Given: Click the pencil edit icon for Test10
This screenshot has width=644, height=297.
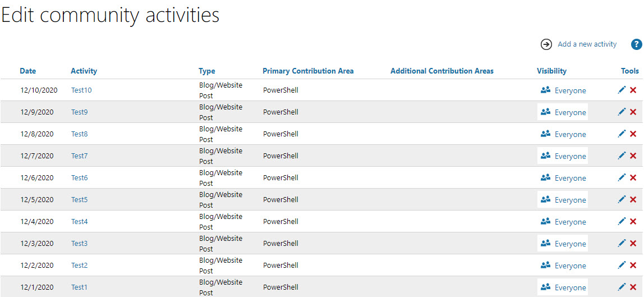Looking at the screenshot, I should point(622,90).
